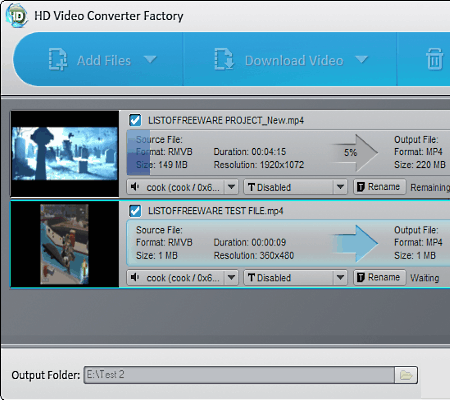
Task: Open the Disabled subtitle dropdown for TEST FILE
Action: pos(340,277)
